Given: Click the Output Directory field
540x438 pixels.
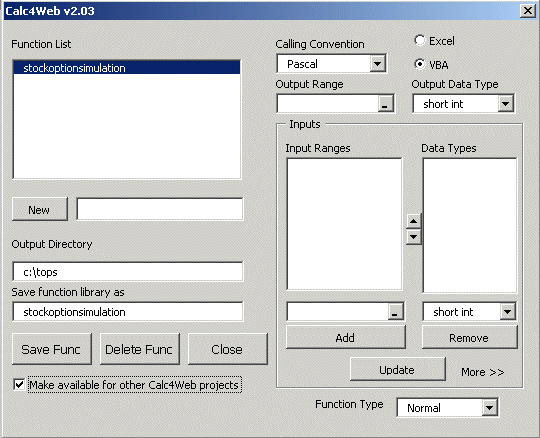Looking at the screenshot, I should tap(128, 272).
